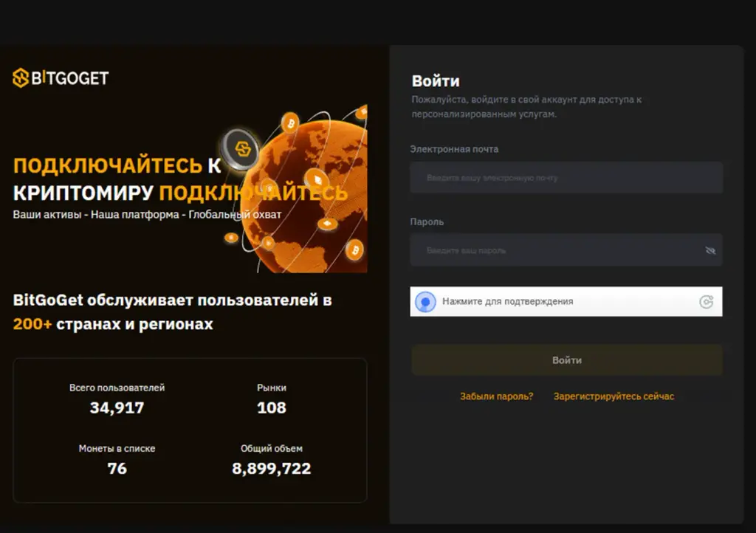The width and height of the screenshot is (756, 533).
Task: Click the "ПОДКЛЮЧАЙТЕСЬ К" headline
Action: tap(117, 166)
